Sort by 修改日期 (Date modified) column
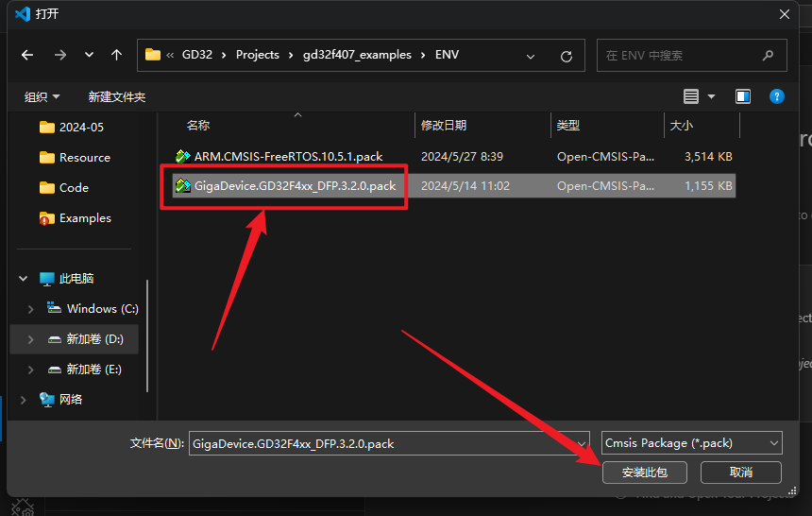Image resolution: width=812 pixels, height=516 pixels. pos(443,126)
